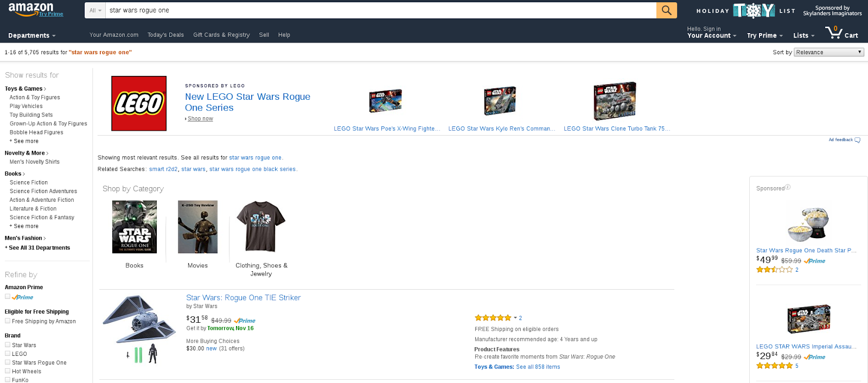Open LEGO Kylo Ren's Command Shuttle thumbnail
868x383 pixels.
(x=500, y=100)
